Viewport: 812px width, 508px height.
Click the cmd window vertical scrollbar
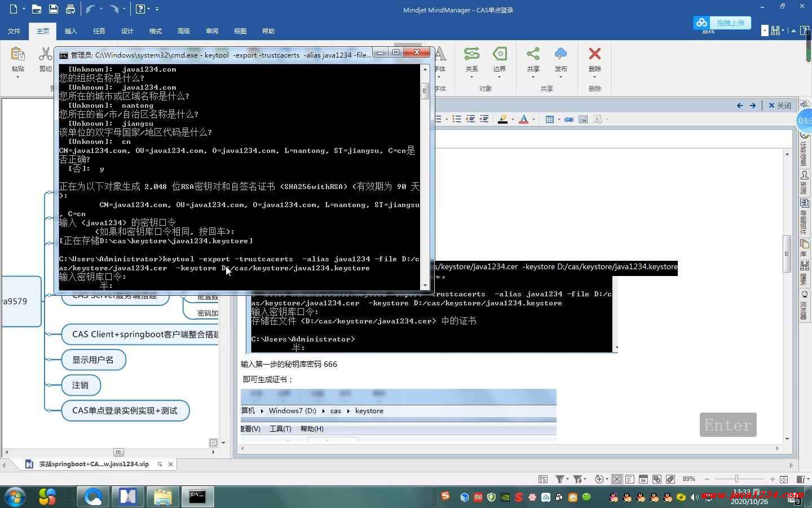pos(425,176)
